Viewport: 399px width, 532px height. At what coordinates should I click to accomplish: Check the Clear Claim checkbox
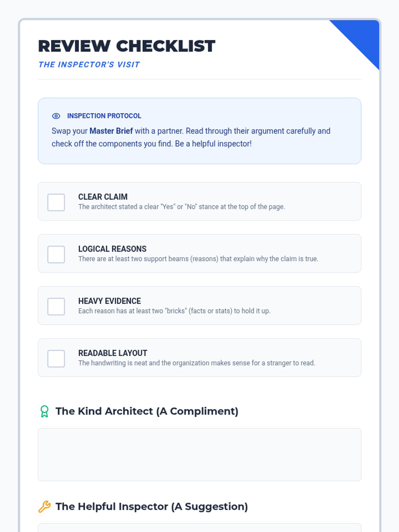click(x=56, y=202)
